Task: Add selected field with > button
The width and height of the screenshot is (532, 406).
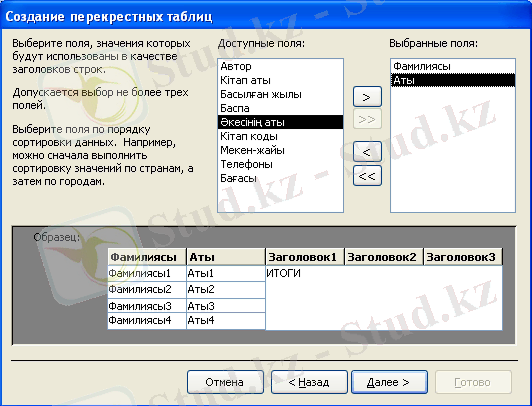Action: click(x=367, y=97)
